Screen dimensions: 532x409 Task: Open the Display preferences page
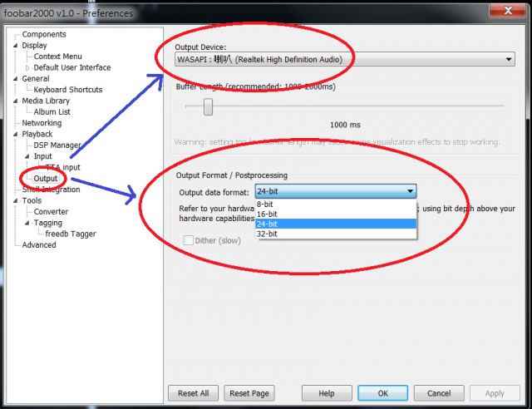tap(34, 46)
